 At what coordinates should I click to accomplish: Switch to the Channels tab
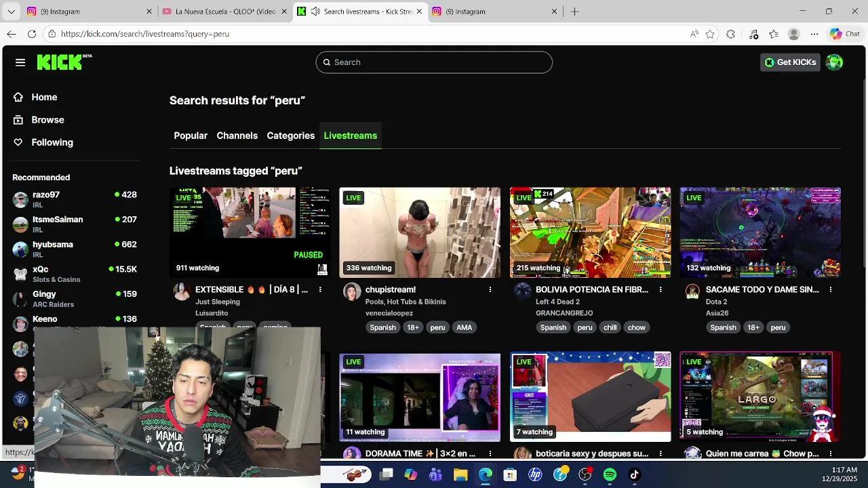[x=237, y=136]
